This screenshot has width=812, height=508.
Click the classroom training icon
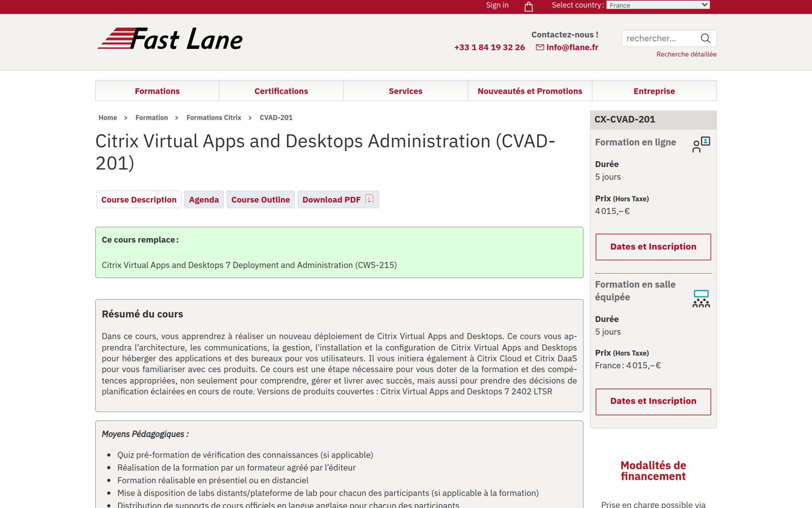[x=701, y=299]
